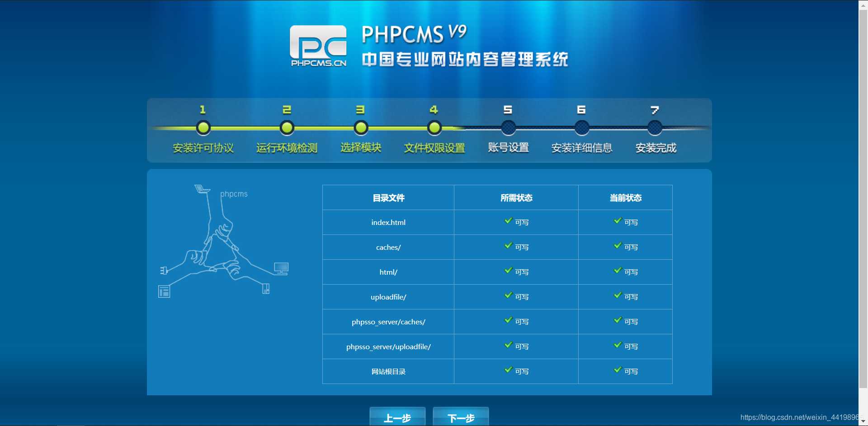
Task: Select the 文件权限设置 step label
Action: pos(434,148)
